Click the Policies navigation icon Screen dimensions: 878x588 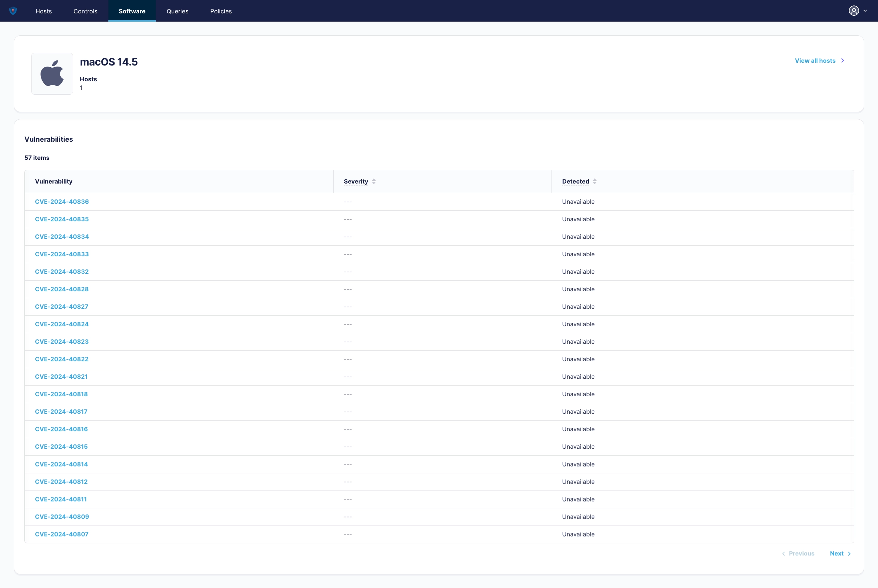tap(221, 11)
